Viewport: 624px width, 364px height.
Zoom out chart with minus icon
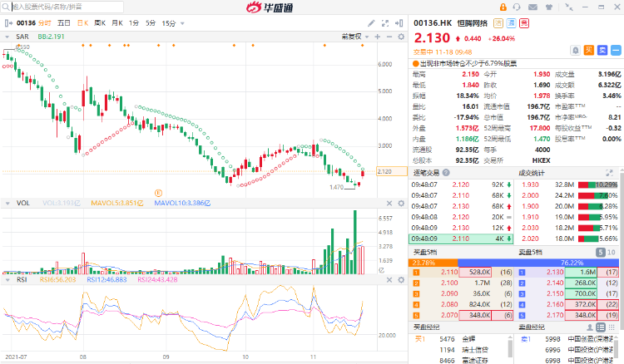(x=389, y=37)
